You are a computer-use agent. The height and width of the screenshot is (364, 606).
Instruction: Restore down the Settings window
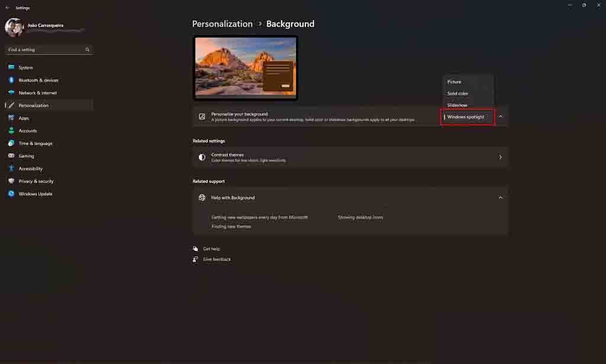(x=584, y=5)
